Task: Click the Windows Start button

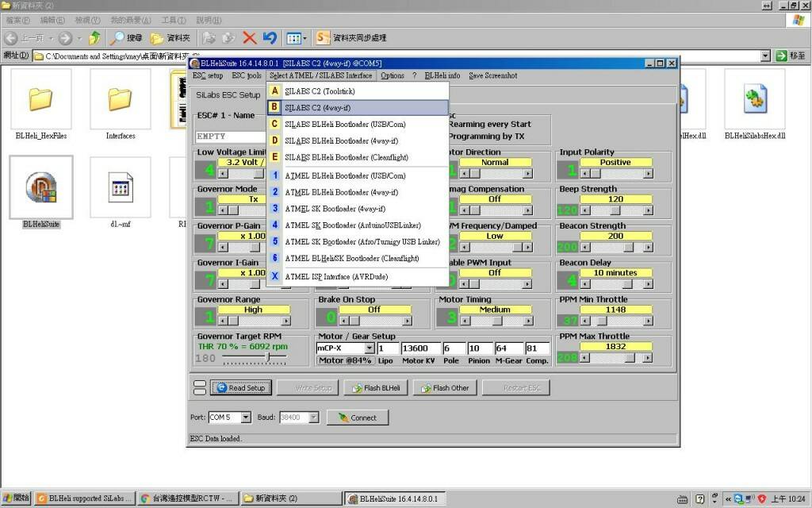Action: point(16,498)
